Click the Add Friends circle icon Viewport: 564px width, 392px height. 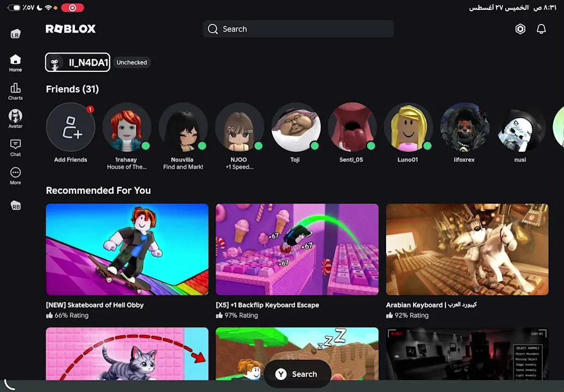coord(71,127)
